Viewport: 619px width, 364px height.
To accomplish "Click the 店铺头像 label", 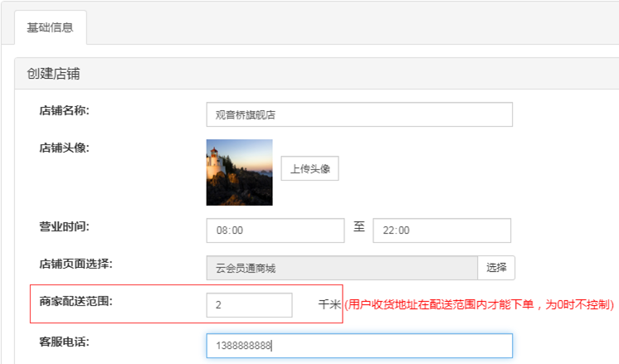I will (65, 148).
